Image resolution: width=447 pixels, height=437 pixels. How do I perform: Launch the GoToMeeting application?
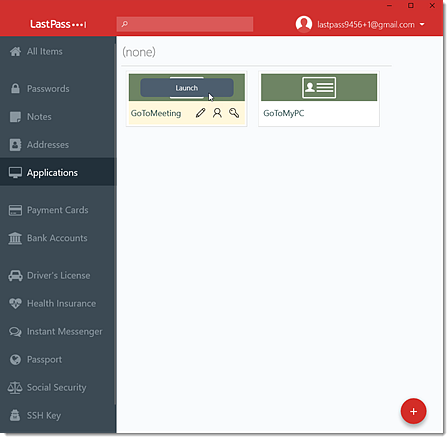click(187, 88)
